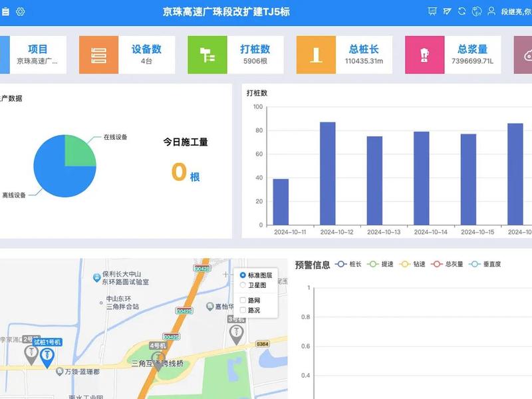Click the yellow total pile length icon
The width and height of the screenshot is (532, 399).
[x=316, y=55]
